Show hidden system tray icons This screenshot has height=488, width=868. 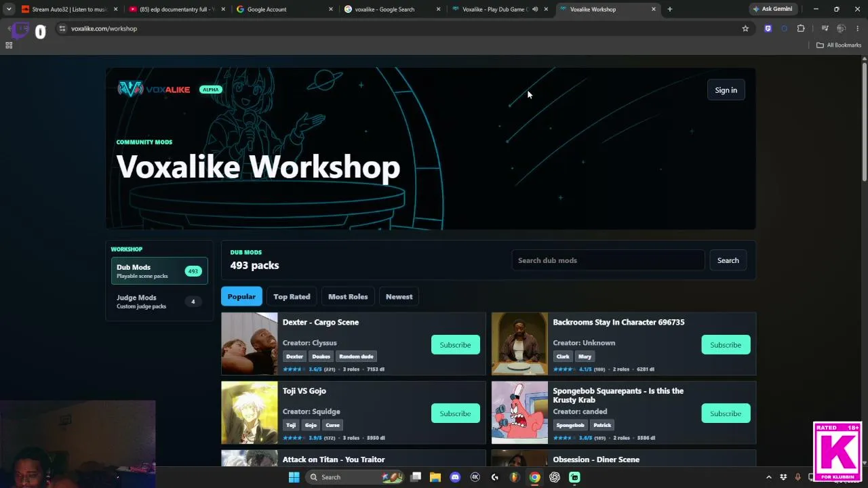tap(768, 477)
